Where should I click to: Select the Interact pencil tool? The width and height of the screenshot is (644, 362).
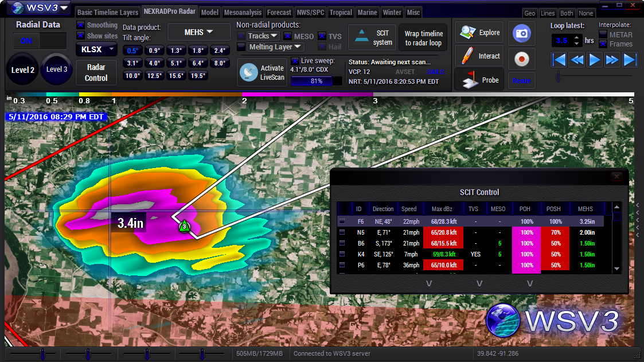pyautogui.click(x=479, y=56)
